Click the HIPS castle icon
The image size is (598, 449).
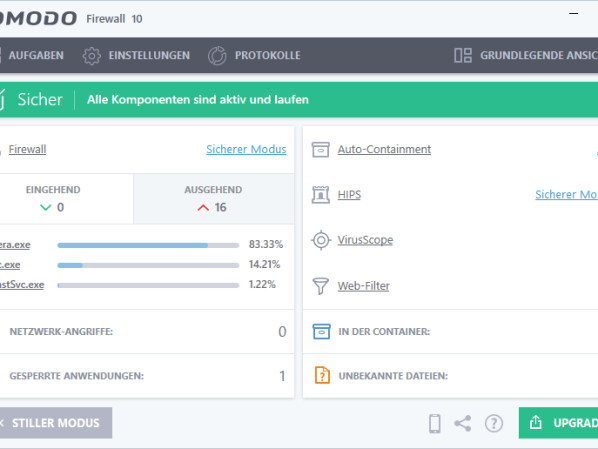click(321, 195)
